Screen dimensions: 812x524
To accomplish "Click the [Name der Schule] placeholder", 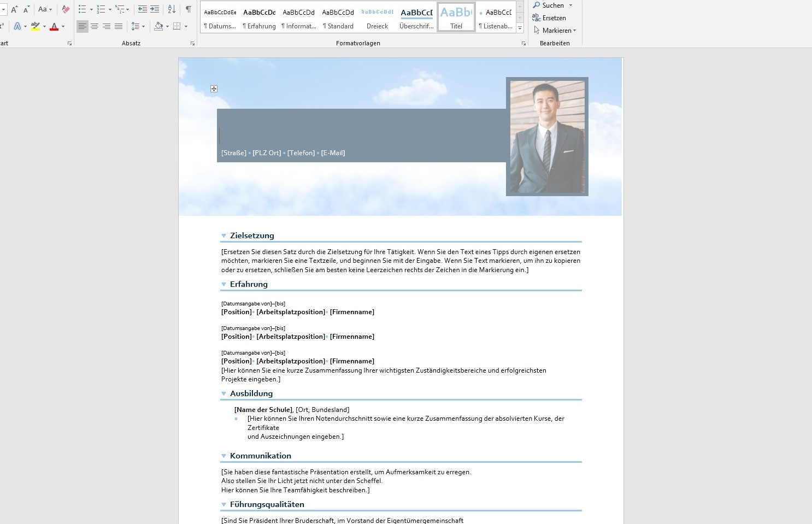I will [x=263, y=410].
